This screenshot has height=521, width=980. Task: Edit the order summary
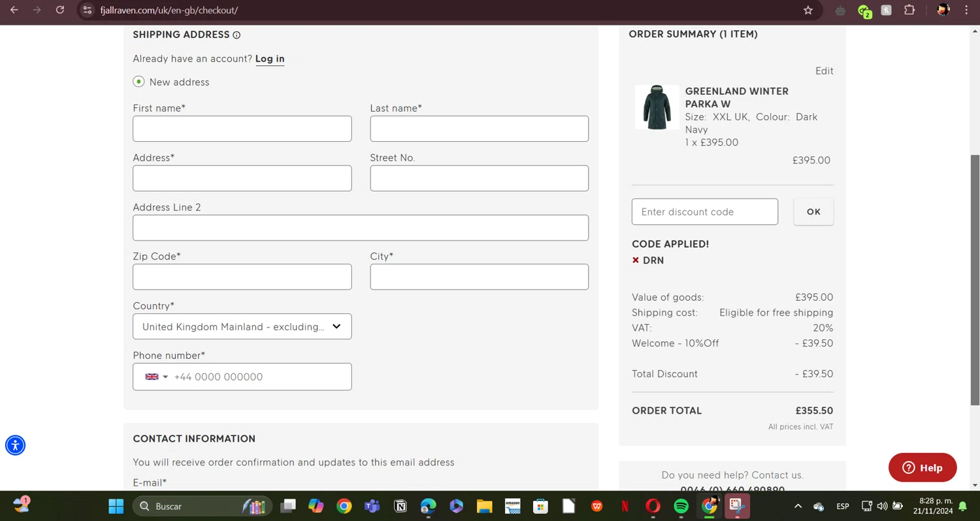click(x=825, y=71)
